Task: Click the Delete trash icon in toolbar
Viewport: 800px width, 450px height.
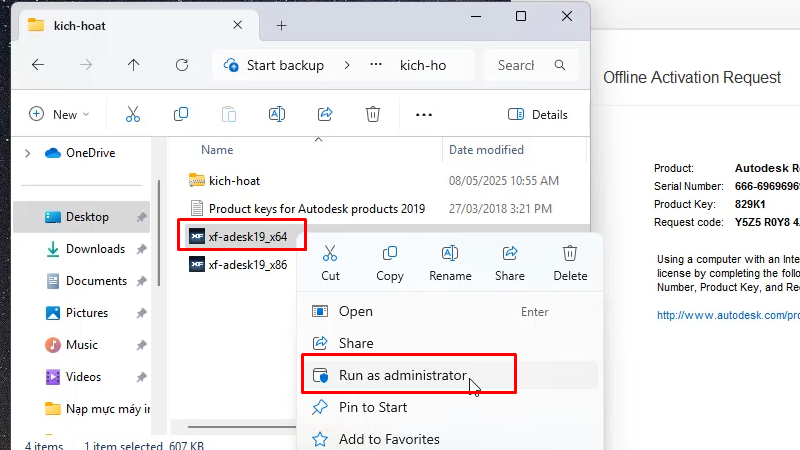Action: [x=373, y=114]
